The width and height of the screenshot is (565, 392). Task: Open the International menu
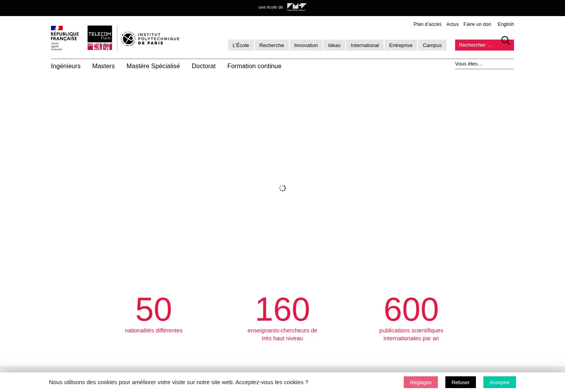[365, 45]
